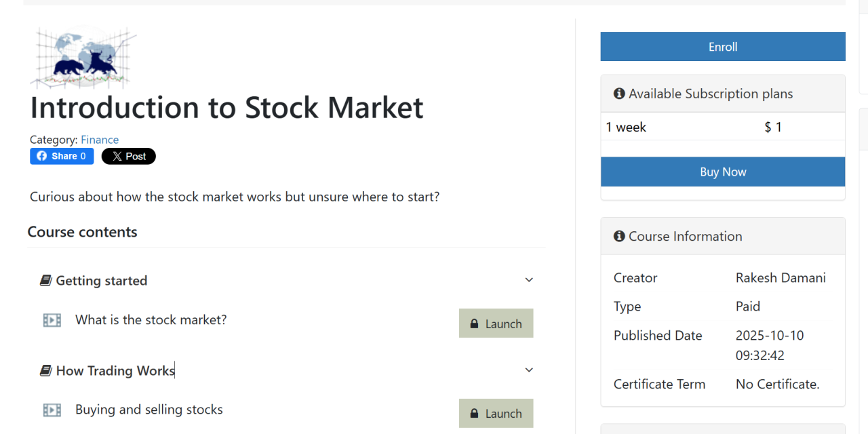Click the info icon on Available Subscription plans

pyautogui.click(x=619, y=94)
